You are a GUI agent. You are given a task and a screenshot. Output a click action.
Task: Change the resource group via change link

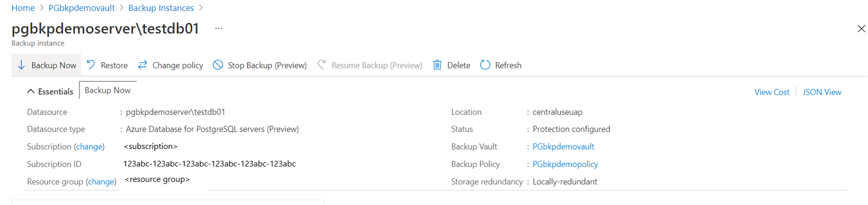point(101,181)
